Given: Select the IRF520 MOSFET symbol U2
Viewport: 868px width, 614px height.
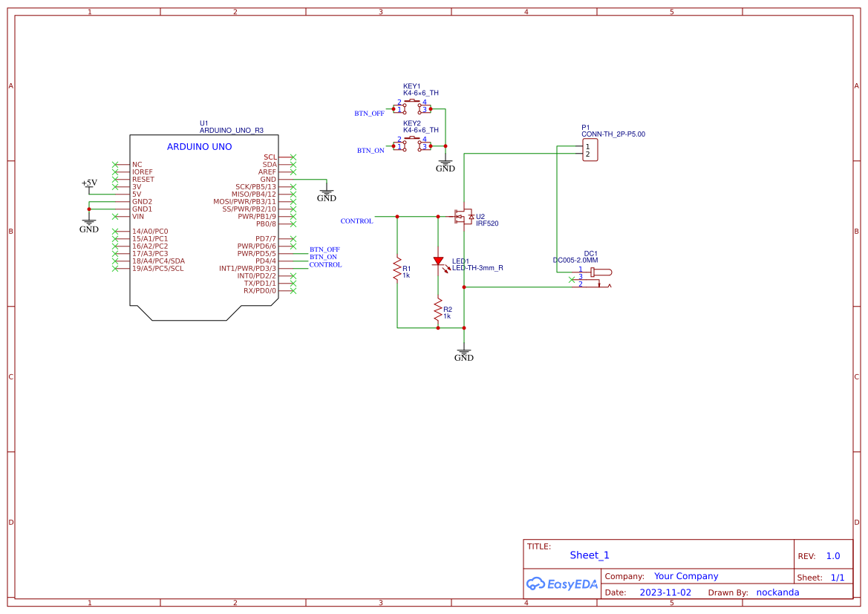Looking at the screenshot, I should point(464,217).
